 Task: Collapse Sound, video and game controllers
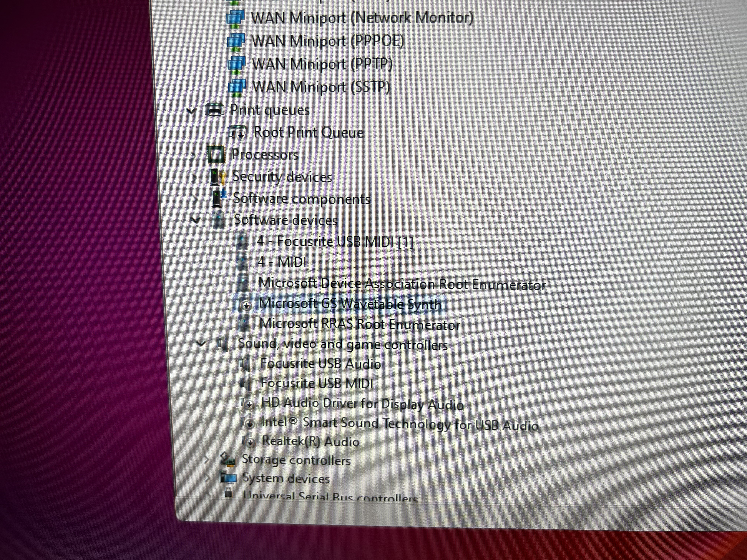[x=201, y=344]
